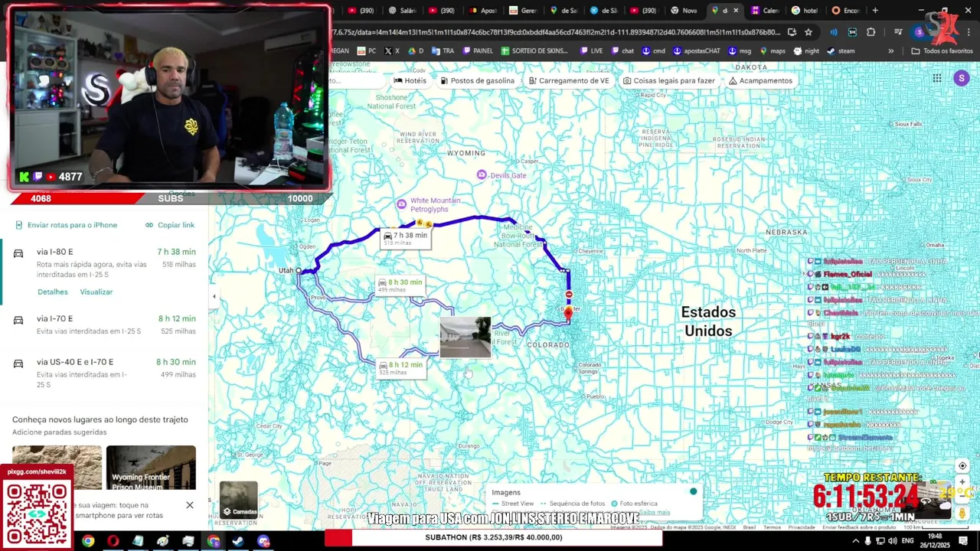Open the LIVE bookmark
The image size is (980, 551).
pyautogui.click(x=592, y=51)
